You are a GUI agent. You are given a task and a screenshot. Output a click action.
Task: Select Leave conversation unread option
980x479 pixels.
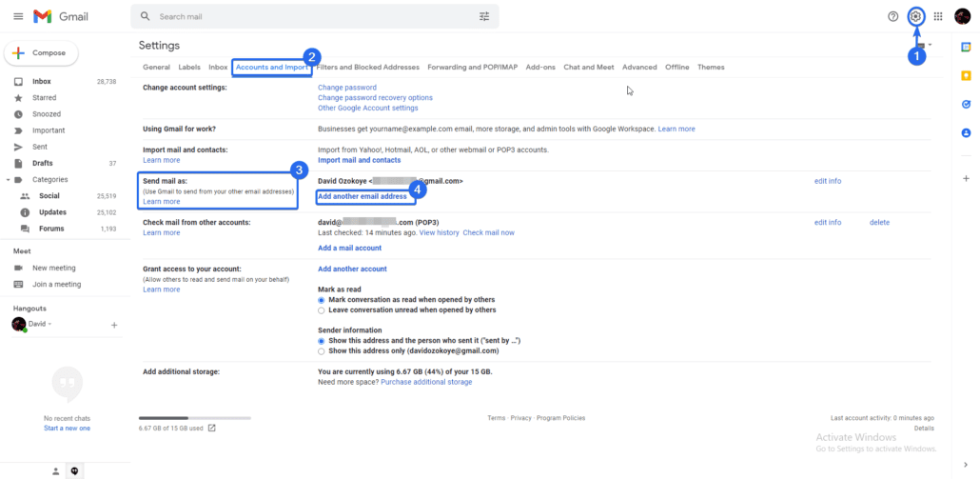(322, 309)
